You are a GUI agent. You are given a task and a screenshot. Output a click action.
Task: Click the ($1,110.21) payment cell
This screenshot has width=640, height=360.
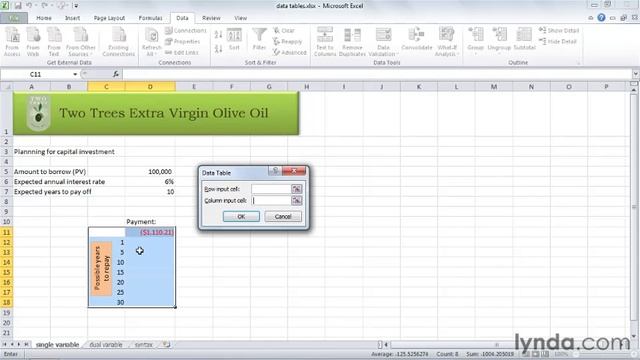150,232
